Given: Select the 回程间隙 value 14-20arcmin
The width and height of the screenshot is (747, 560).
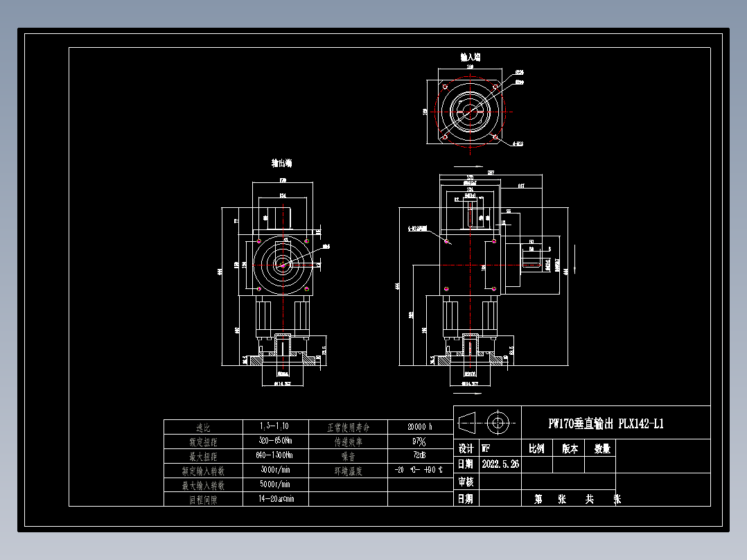Looking at the screenshot, I should pos(276,499).
